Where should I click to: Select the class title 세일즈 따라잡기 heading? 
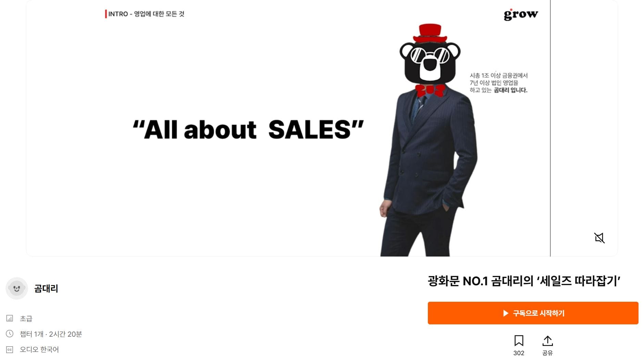524,281
